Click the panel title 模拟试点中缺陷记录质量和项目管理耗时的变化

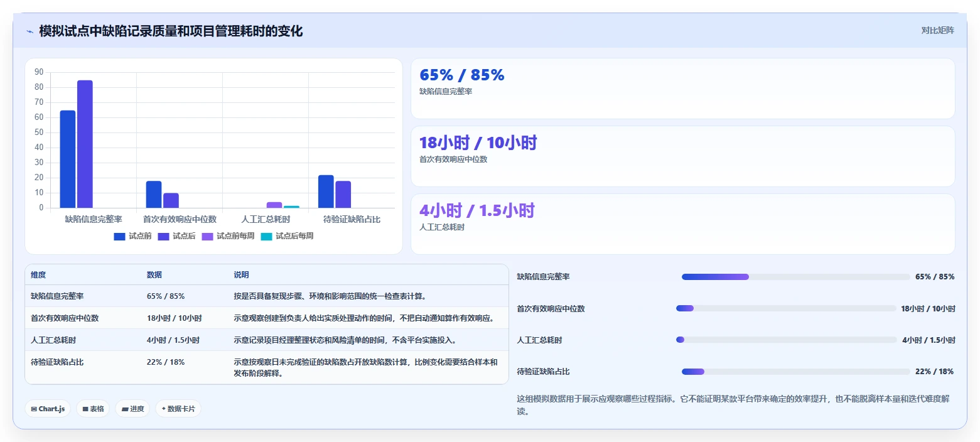(x=171, y=31)
